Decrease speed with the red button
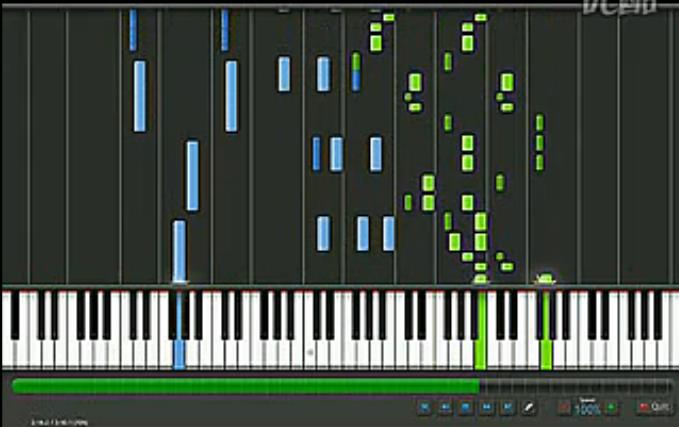The height and width of the screenshot is (427, 679). (565, 407)
